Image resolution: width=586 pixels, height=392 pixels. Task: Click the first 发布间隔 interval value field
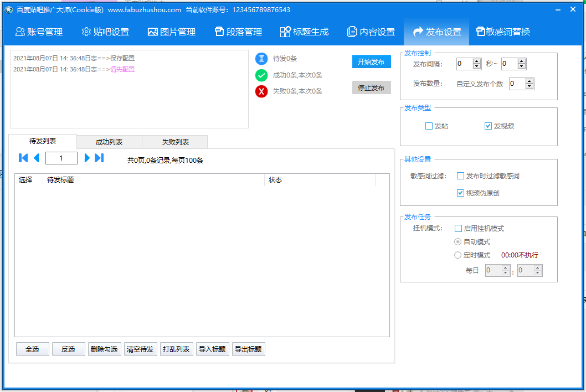point(465,64)
